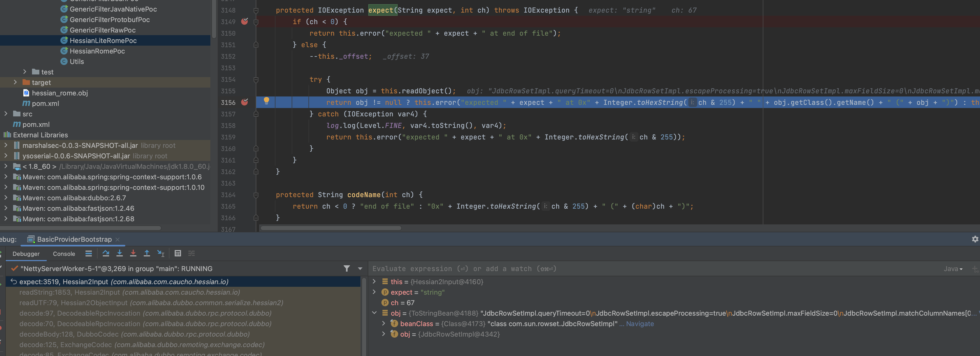Expand the obj JdbcRowSetImpl field node
The height and width of the screenshot is (356, 980).
[384, 333]
